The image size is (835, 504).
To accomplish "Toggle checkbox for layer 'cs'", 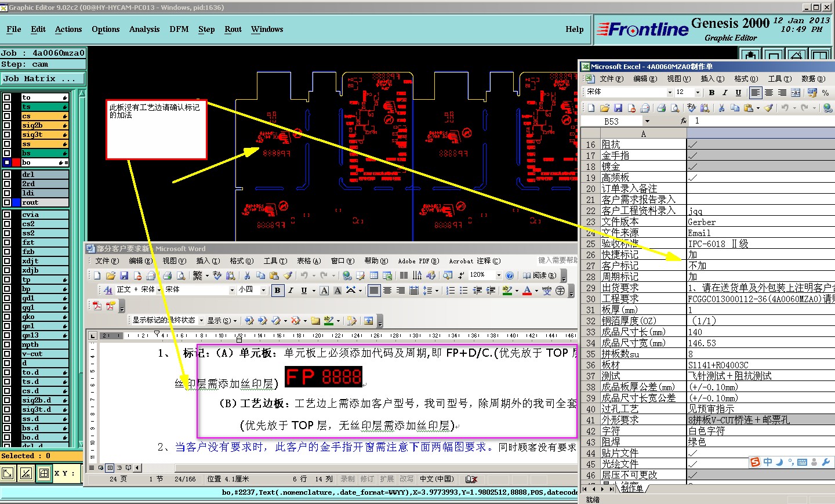I will point(7,116).
